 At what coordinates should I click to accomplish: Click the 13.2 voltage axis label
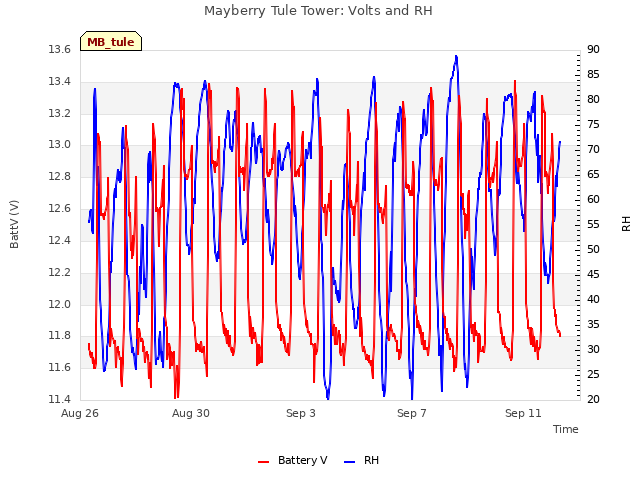click(60, 113)
